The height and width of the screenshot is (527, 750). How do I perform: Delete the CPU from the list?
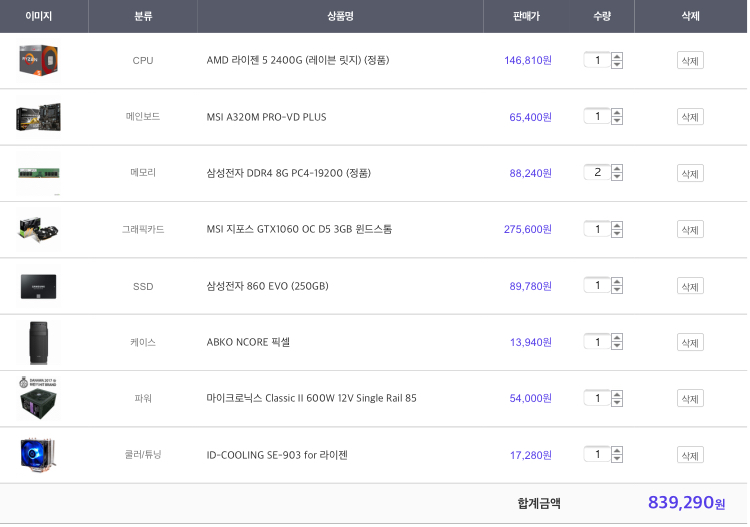[x=690, y=60]
